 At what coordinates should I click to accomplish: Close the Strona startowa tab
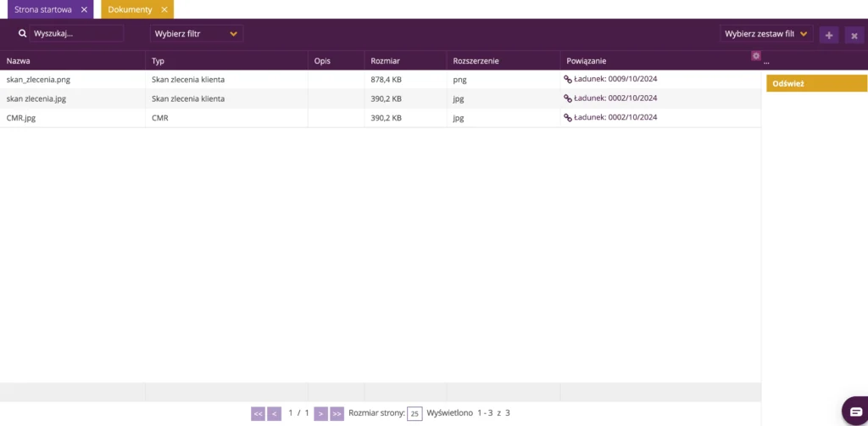tap(84, 9)
